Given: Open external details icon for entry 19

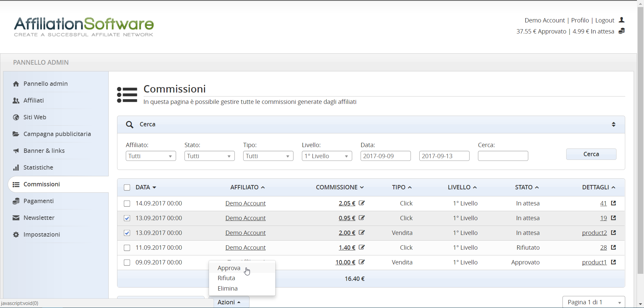Looking at the screenshot, I should point(613,218).
